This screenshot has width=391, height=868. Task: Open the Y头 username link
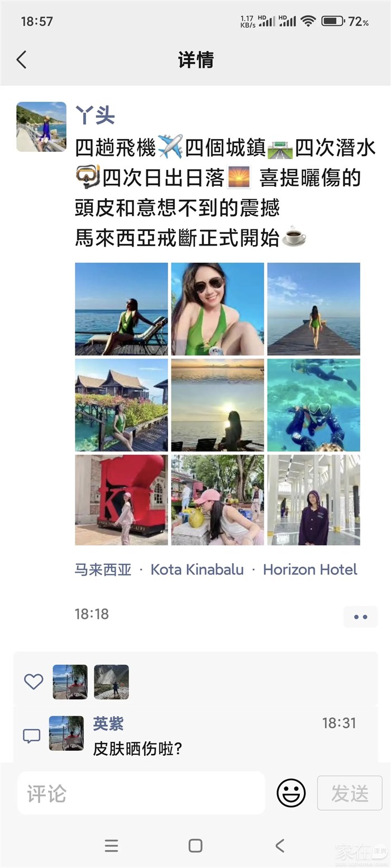[x=95, y=115]
